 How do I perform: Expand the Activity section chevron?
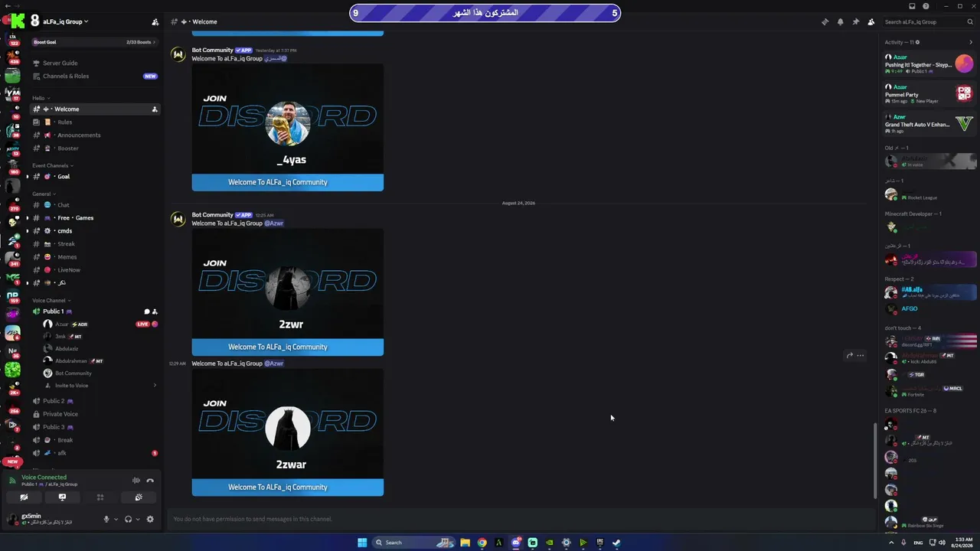pyautogui.click(x=971, y=42)
